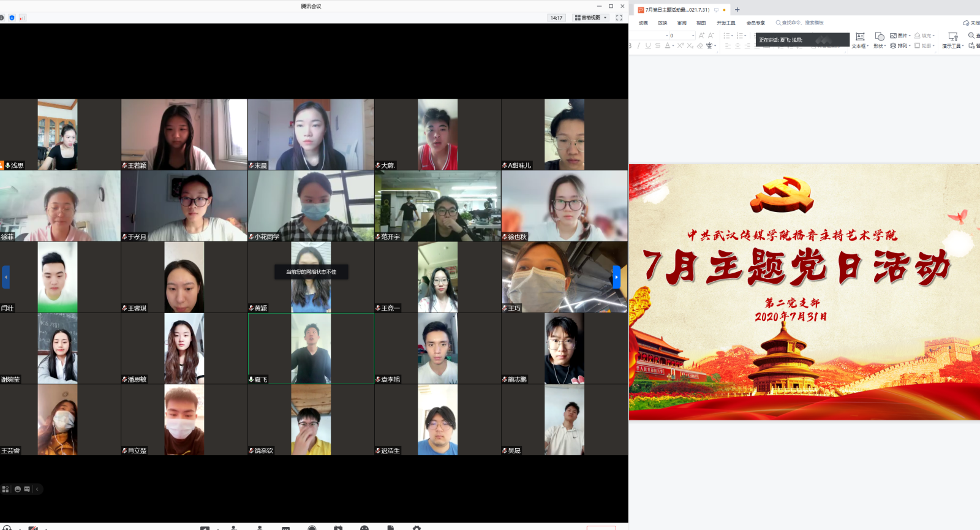This screenshot has height=530, width=980.
Task: Select 夏飞's active speaker video tile
Action: click(x=311, y=348)
